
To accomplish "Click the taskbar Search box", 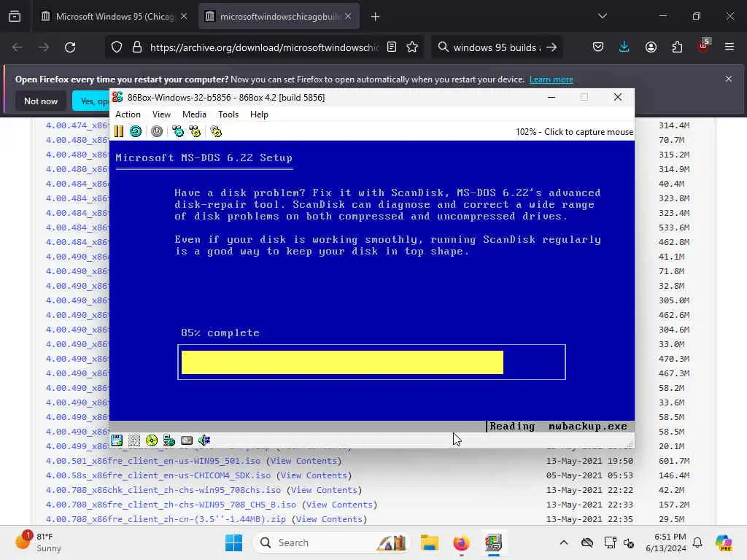I will [332, 542].
